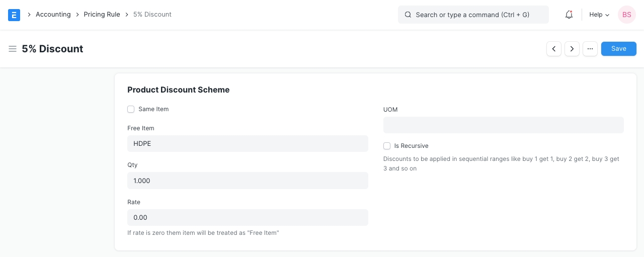Open the Free Item HDPE selector
The height and width of the screenshot is (257, 644).
[248, 143]
